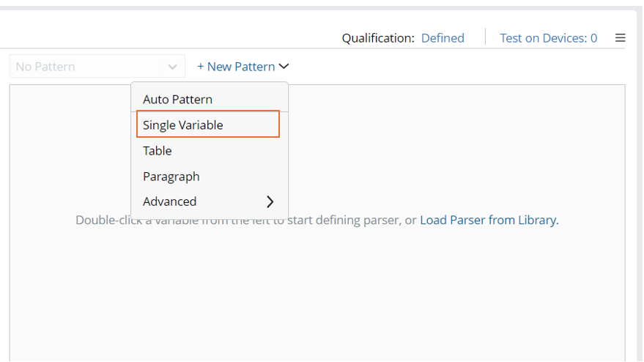Click the No Pattern combo box text
This screenshot has width=644, height=362.
point(45,67)
